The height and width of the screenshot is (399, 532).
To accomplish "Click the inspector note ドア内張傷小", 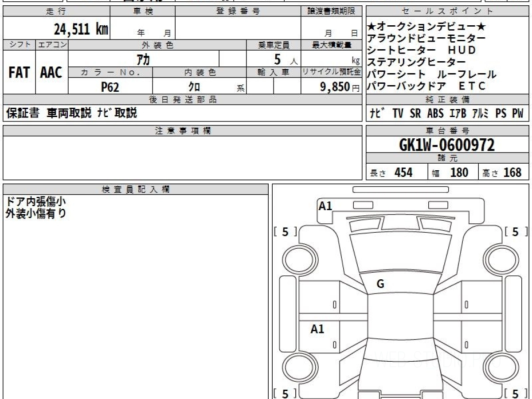I will point(35,201).
